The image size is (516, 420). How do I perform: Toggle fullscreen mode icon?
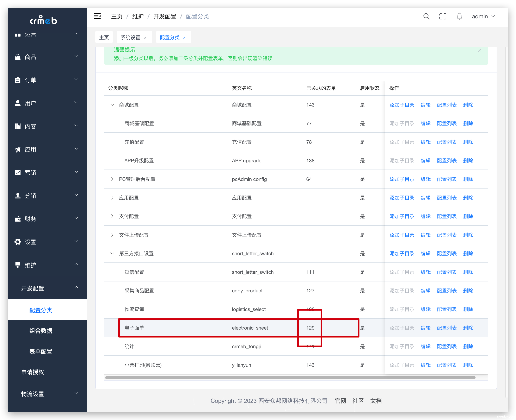[443, 16]
